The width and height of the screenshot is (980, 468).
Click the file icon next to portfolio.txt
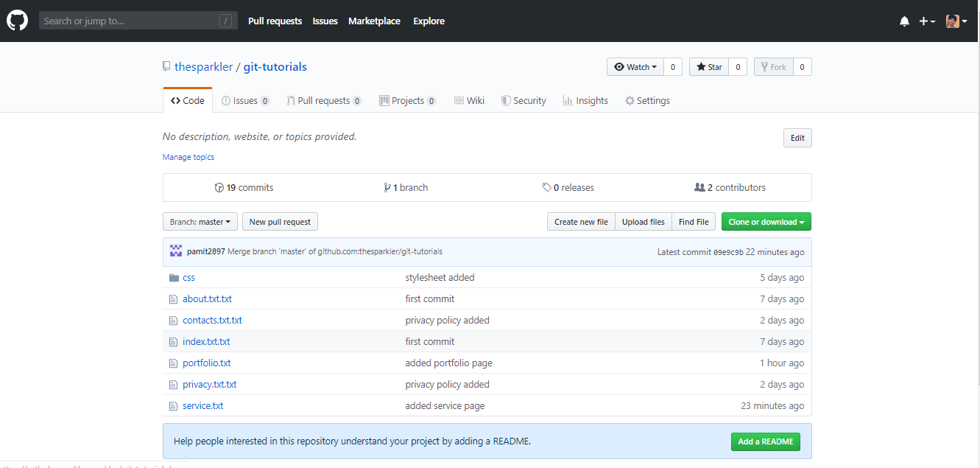point(174,363)
